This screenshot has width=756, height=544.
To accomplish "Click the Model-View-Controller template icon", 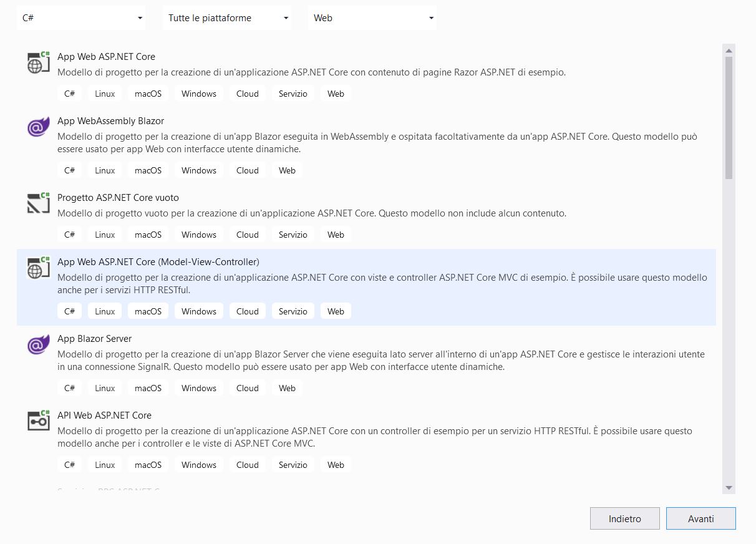I will [39, 268].
